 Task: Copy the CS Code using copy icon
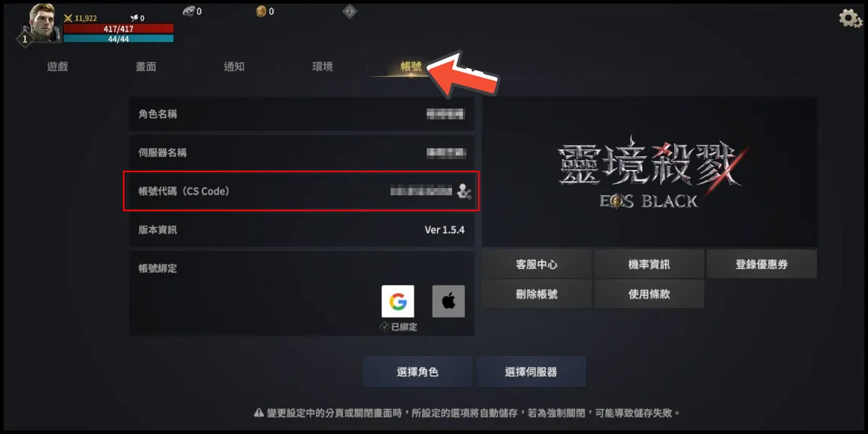click(x=464, y=191)
